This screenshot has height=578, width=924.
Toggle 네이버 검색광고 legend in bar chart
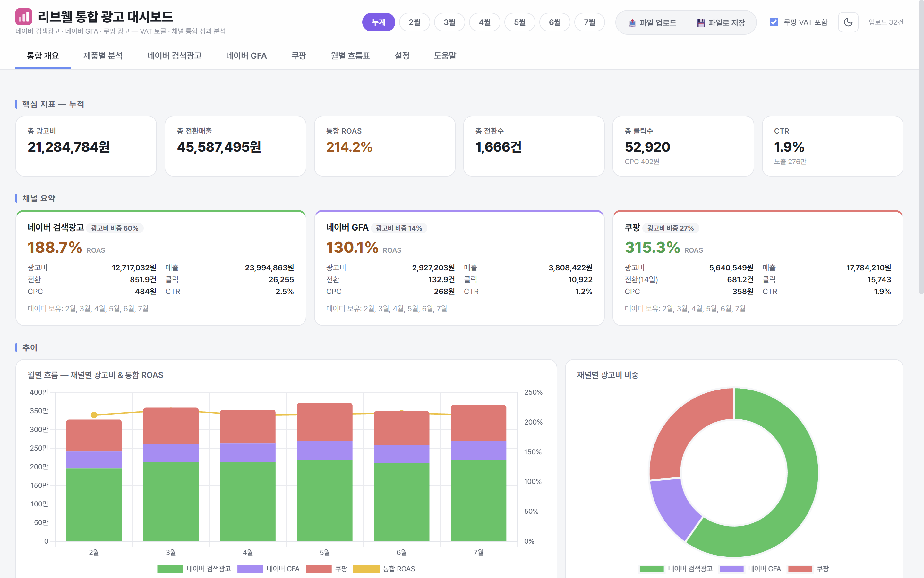tap(194, 569)
